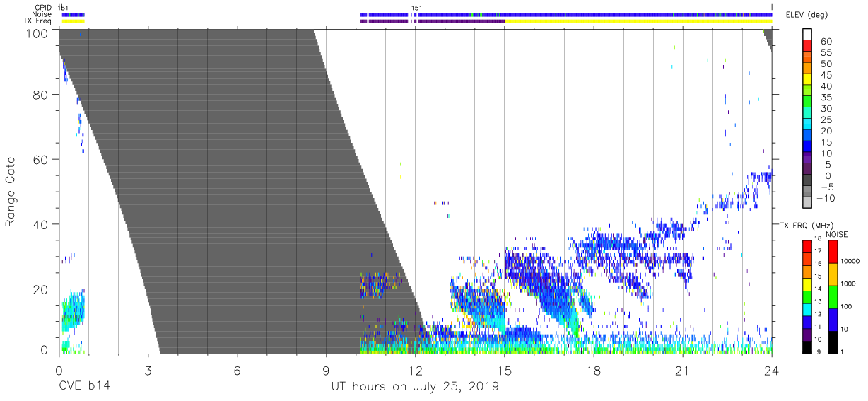Click the x-axis tick label "12"
This screenshot has height=401, width=868.
click(x=416, y=371)
